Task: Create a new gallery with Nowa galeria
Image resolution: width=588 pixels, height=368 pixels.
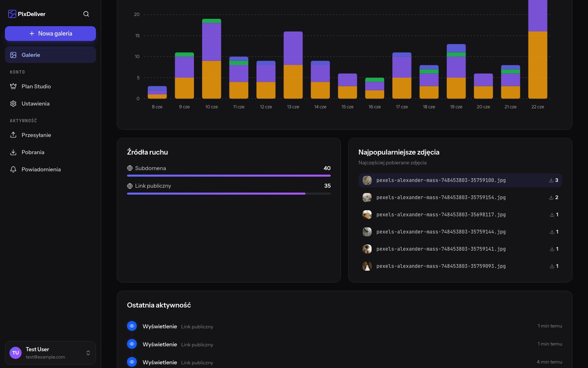Action: [x=50, y=34]
